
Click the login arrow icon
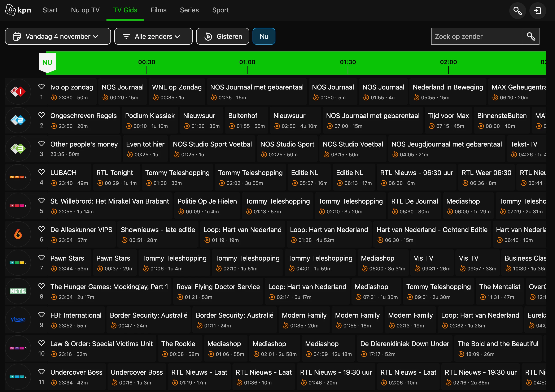tap(537, 11)
